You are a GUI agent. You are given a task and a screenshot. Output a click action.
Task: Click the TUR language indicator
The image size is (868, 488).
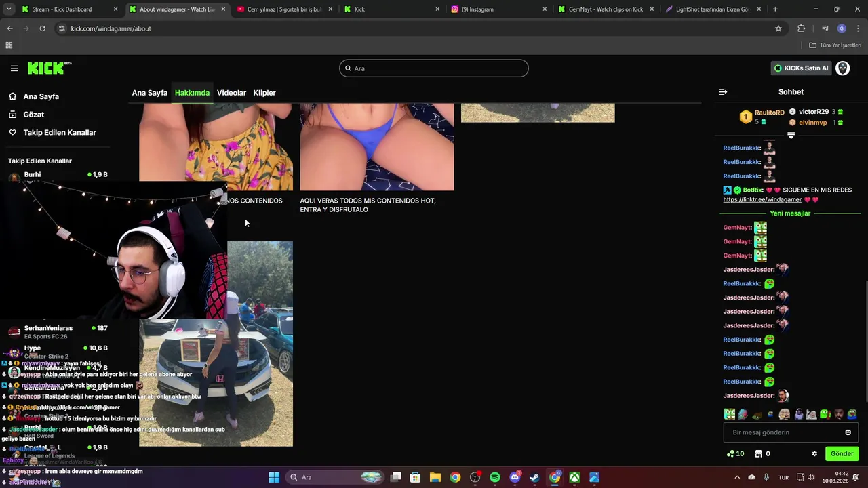coord(783,477)
